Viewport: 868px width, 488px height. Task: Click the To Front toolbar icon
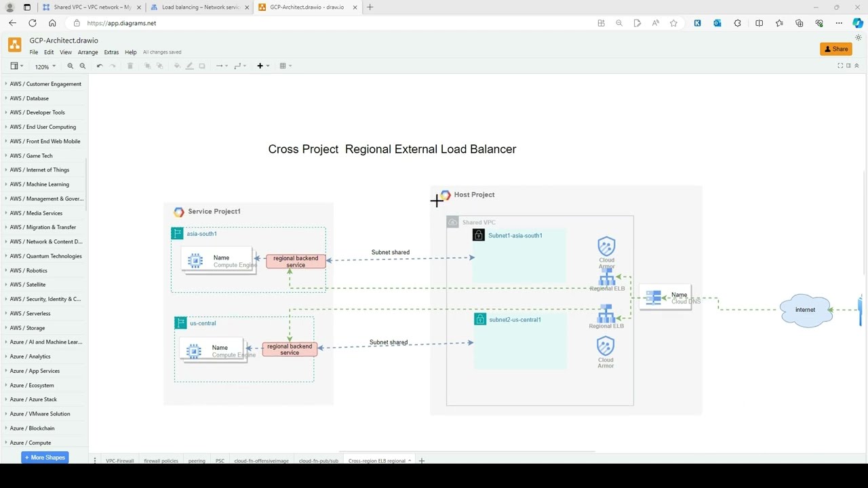pyautogui.click(x=147, y=66)
